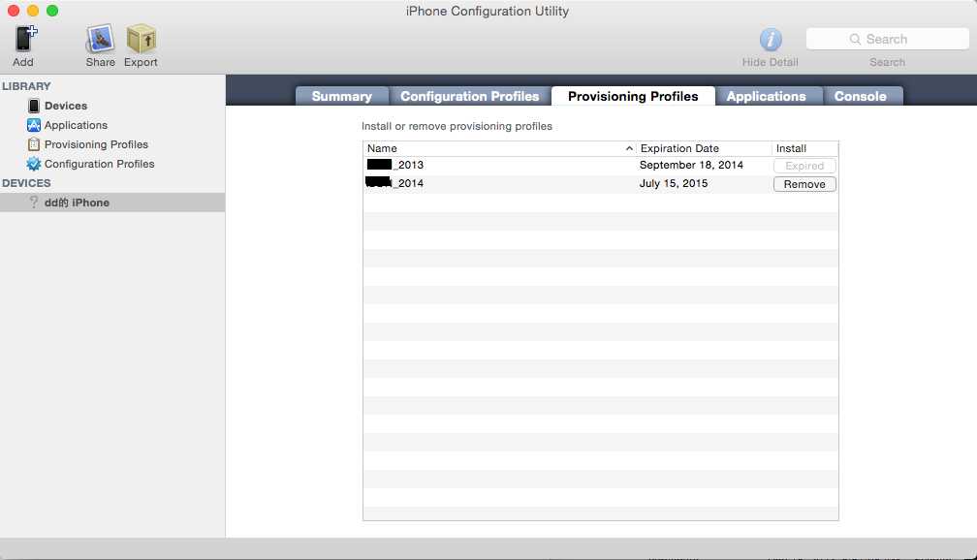Switch to the Summary tab
The height and width of the screenshot is (560, 977).
click(341, 96)
